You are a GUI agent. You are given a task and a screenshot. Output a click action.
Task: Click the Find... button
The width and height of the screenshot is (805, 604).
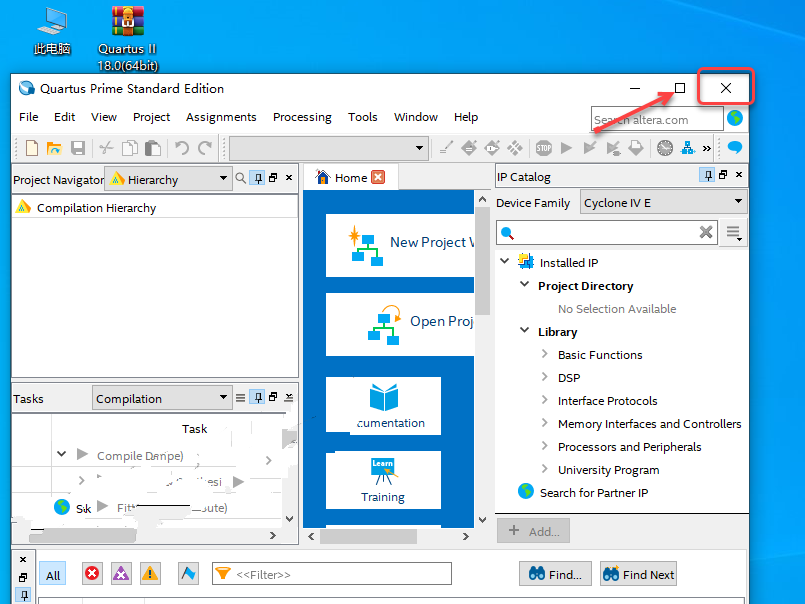point(555,574)
